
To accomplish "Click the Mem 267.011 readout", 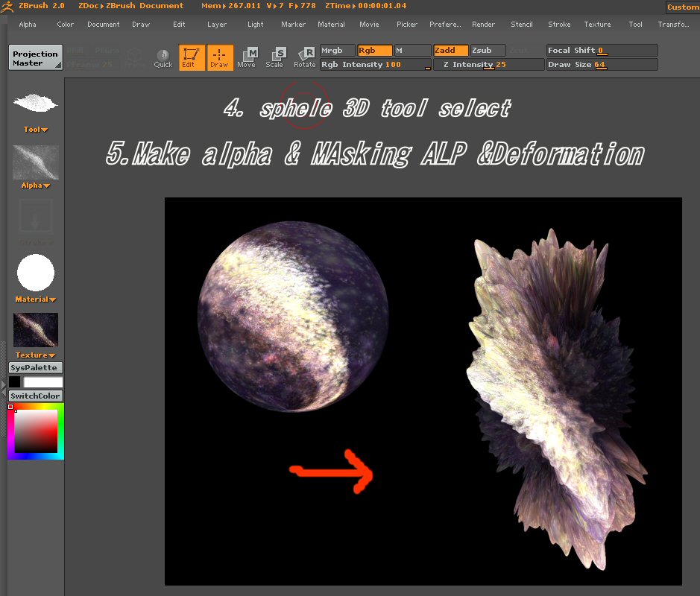I will pos(231,6).
